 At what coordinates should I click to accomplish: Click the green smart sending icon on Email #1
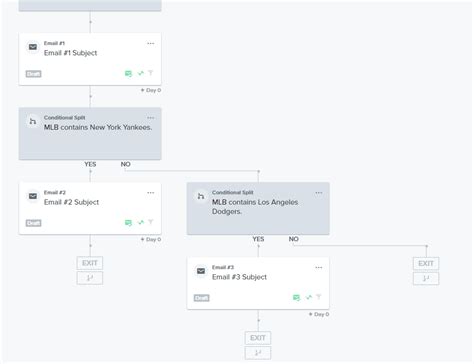tap(128, 73)
